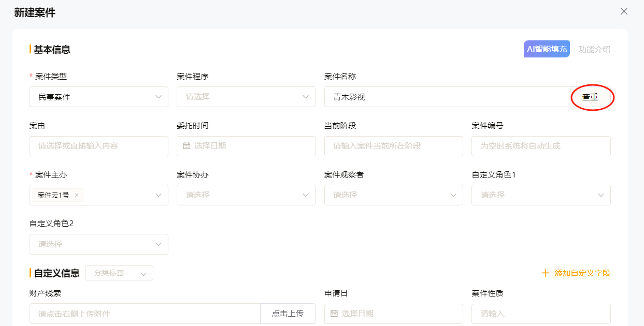Expand the 自定义角色2 dropdown

pyautogui.click(x=98, y=244)
